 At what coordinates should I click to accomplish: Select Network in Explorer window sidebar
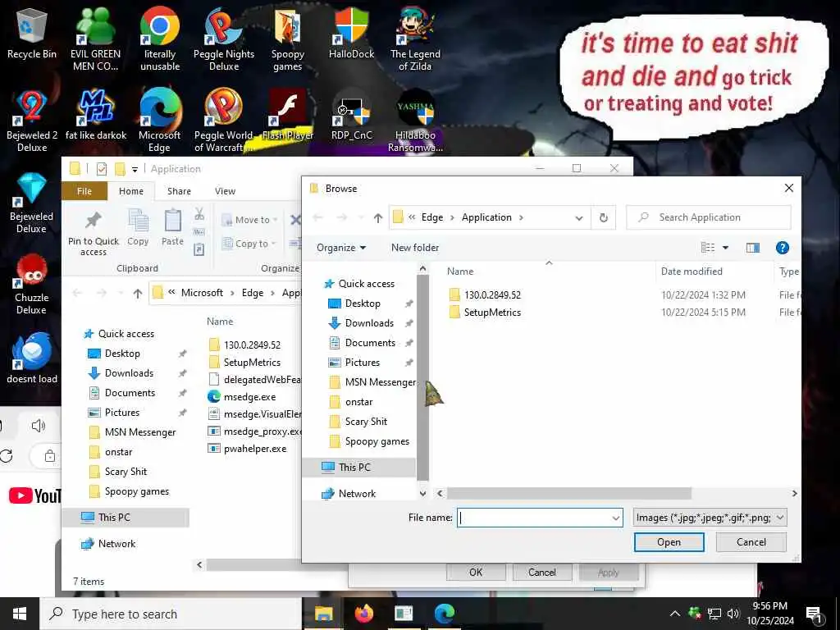coord(116,544)
